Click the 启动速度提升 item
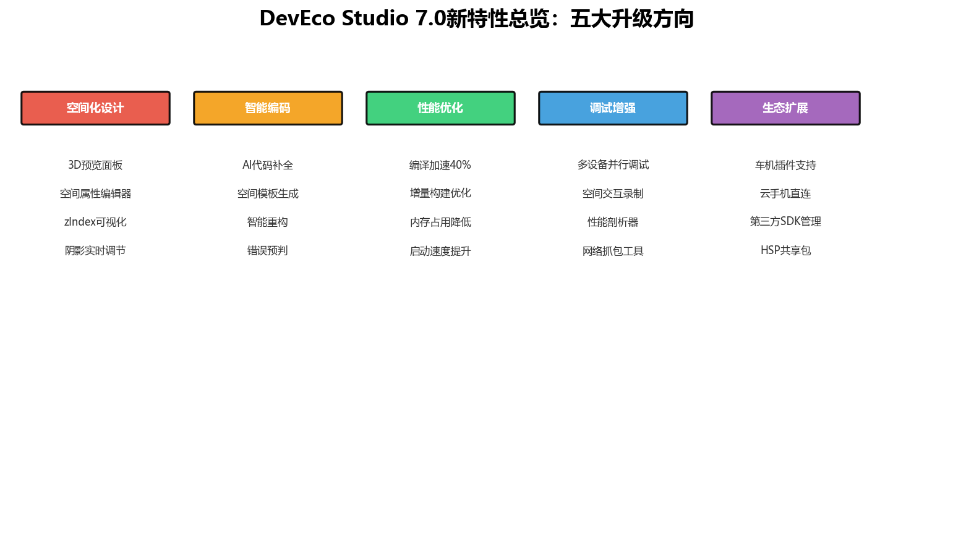Image resolution: width=953 pixels, height=560 pixels. (x=440, y=251)
